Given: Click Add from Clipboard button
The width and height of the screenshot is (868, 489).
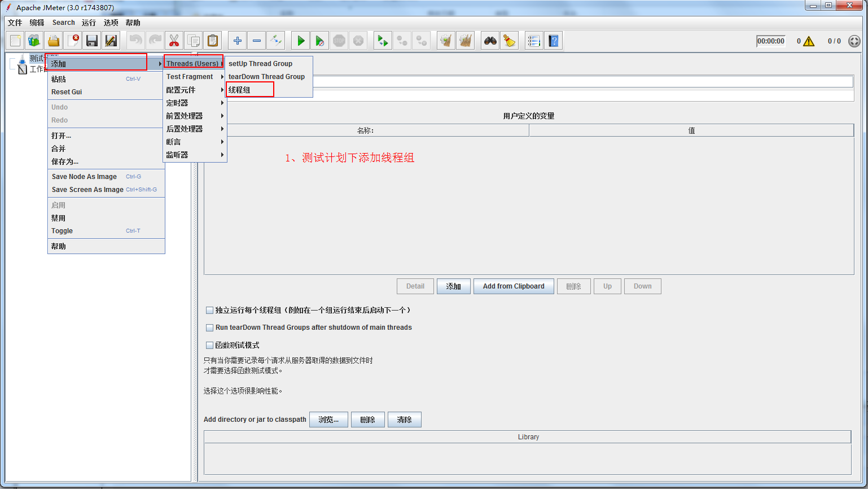Looking at the screenshot, I should [514, 286].
